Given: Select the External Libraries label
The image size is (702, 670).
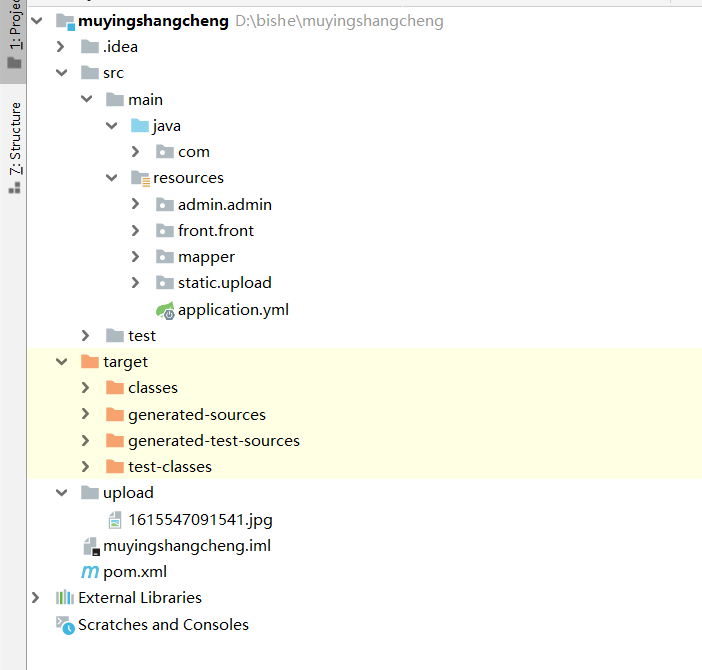Looking at the screenshot, I should coord(140,597).
